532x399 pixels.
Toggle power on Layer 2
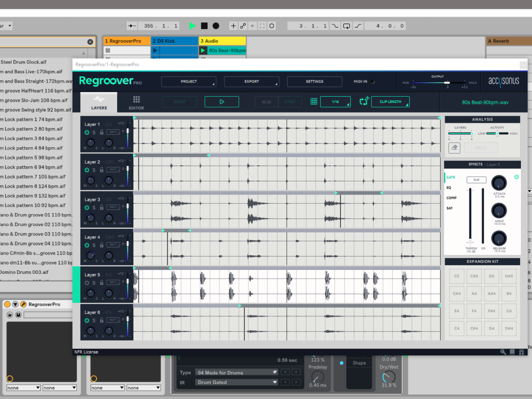(87, 170)
